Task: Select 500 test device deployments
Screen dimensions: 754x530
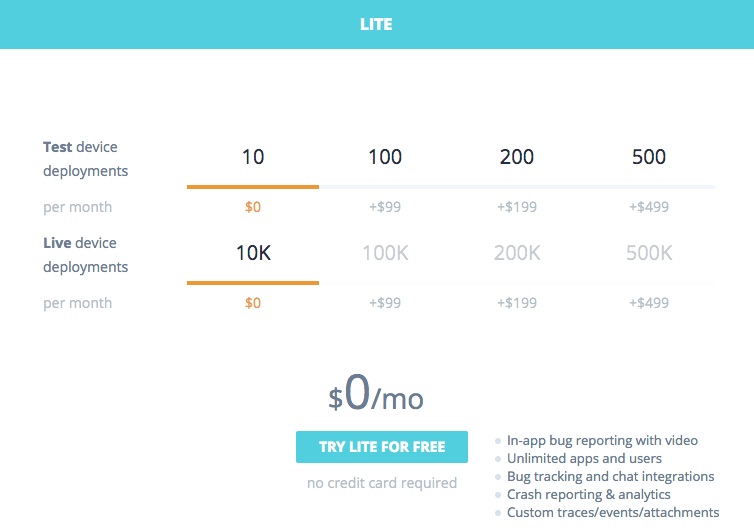Action: pos(649,157)
